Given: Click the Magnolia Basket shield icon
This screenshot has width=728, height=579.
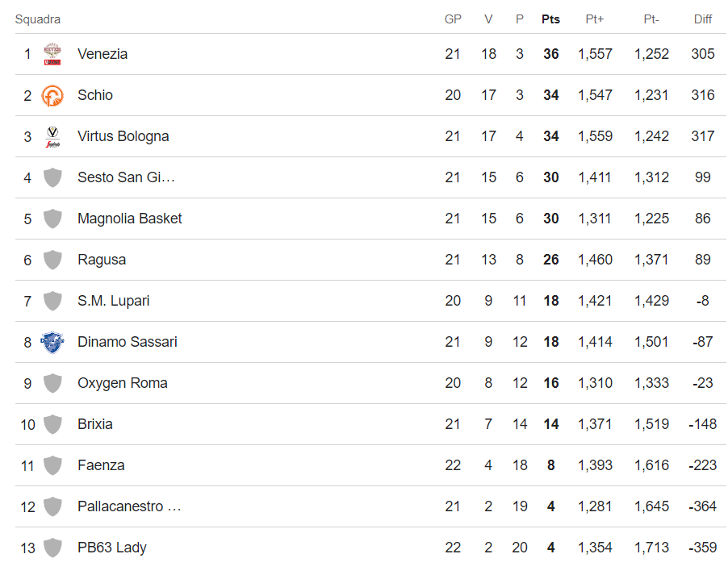Looking at the screenshot, I should pos(52,219).
